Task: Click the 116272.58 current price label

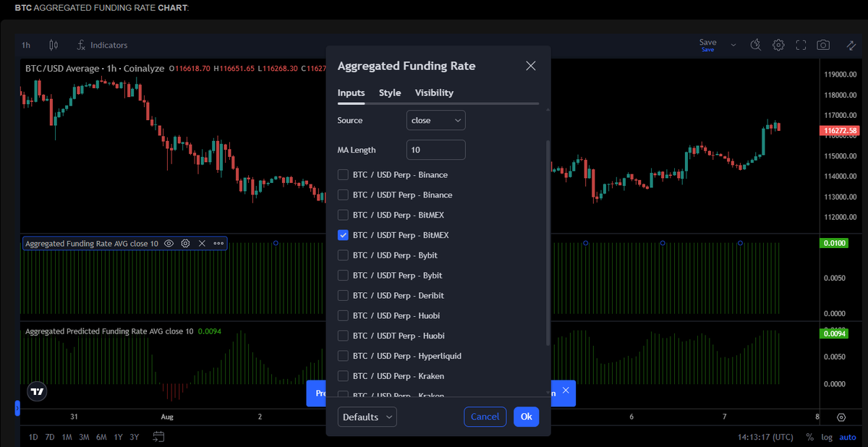Action: pos(839,131)
